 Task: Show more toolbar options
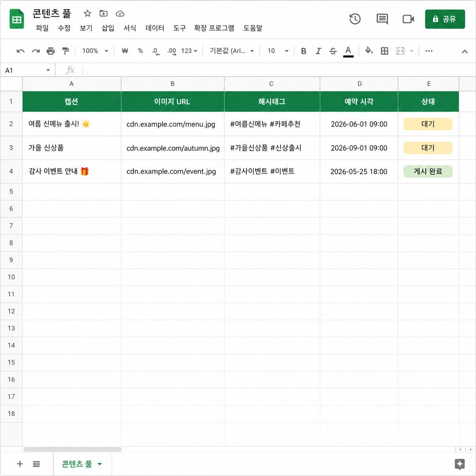(429, 51)
